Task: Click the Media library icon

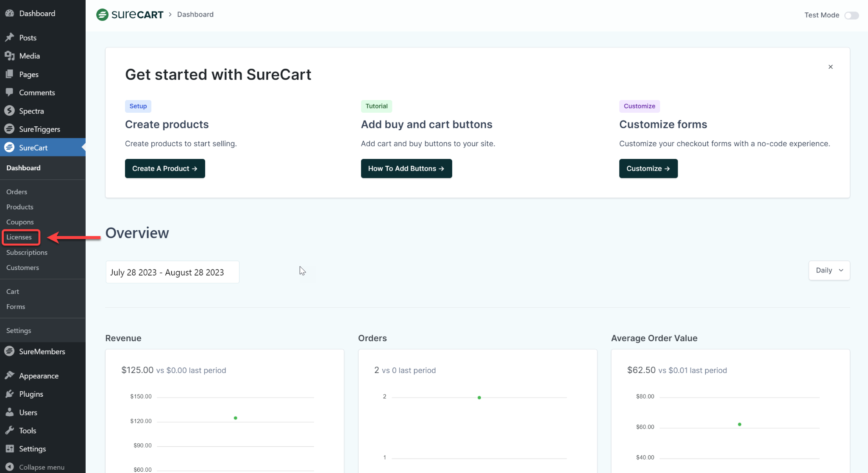Action: (9, 56)
